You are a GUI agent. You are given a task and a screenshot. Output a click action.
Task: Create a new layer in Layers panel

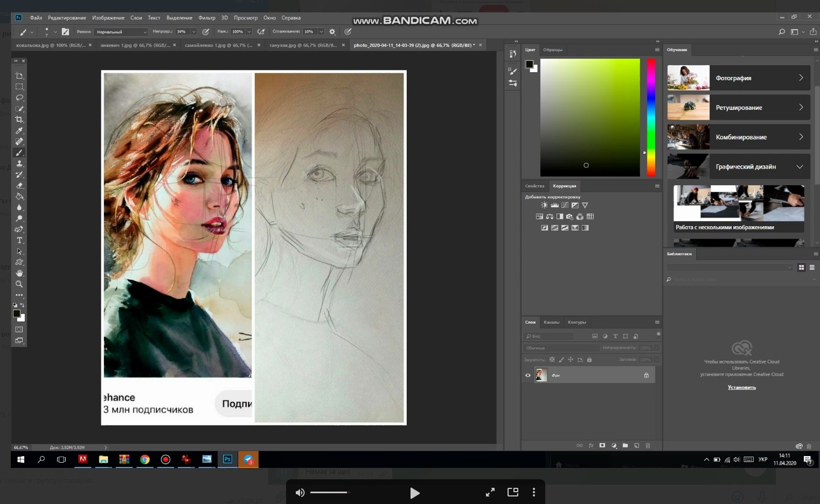tap(636, 445)
